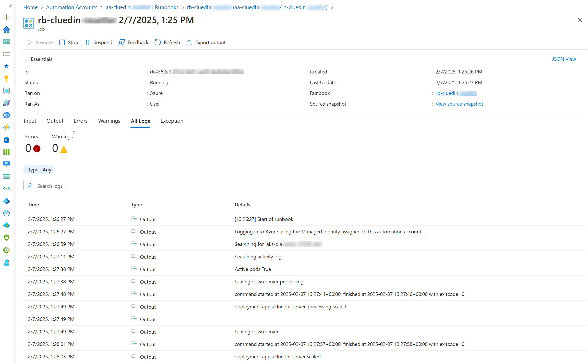This screenshot has height=364, width=588.
Task: Switch to the Warnings tab
Action: [x=109, y=121]
